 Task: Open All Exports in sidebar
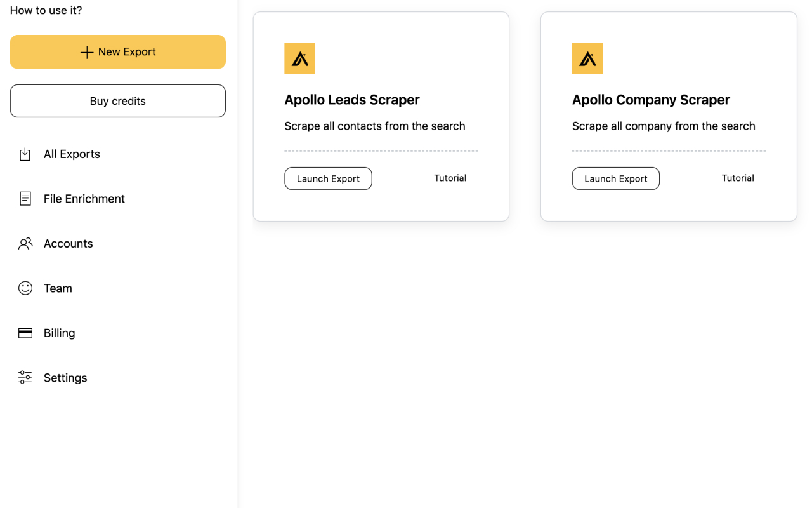pos(72,154)
